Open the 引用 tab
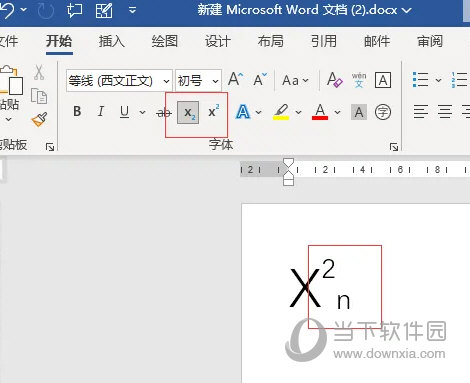The width and height of the screenshot is (470, 383). (x=324, y=41)
